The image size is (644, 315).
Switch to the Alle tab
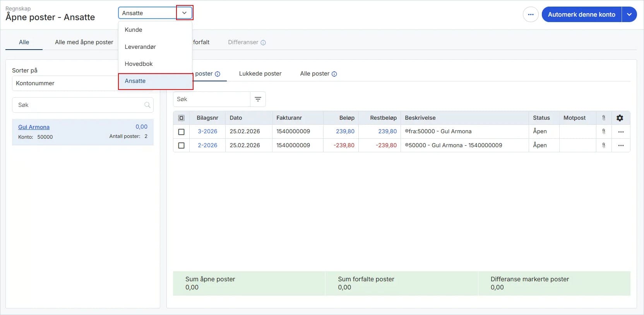click(x=24, y=42)
